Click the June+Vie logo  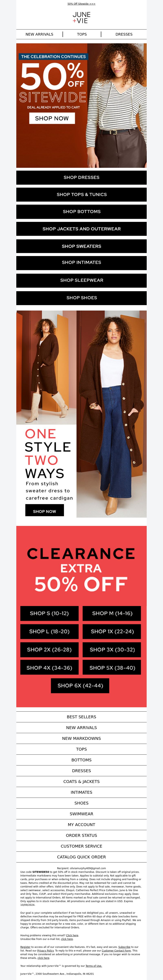click(x=81, y=17)
